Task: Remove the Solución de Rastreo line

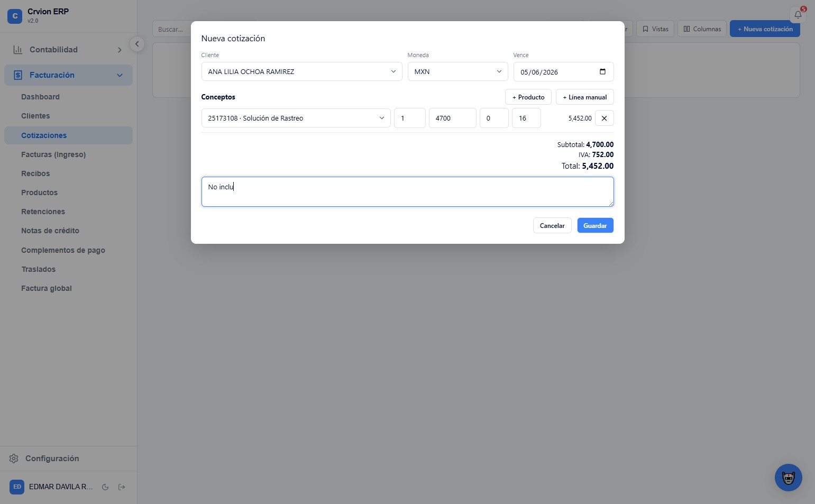Action: (604, 118)
